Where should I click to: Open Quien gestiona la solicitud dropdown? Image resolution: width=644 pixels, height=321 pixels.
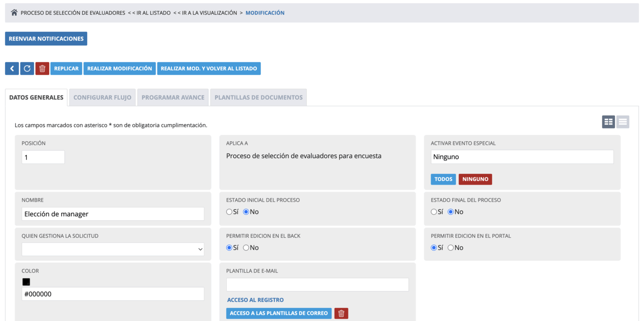[113, 249]
